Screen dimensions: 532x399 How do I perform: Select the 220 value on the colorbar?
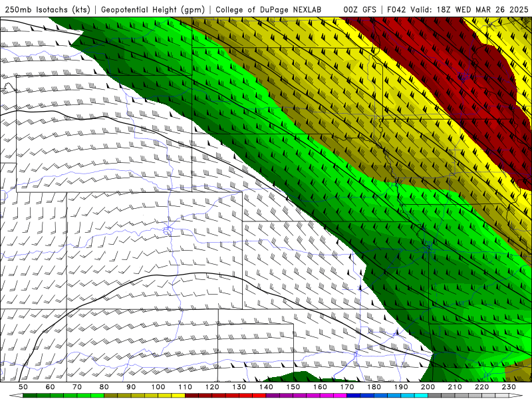click(x=481, y=387)
